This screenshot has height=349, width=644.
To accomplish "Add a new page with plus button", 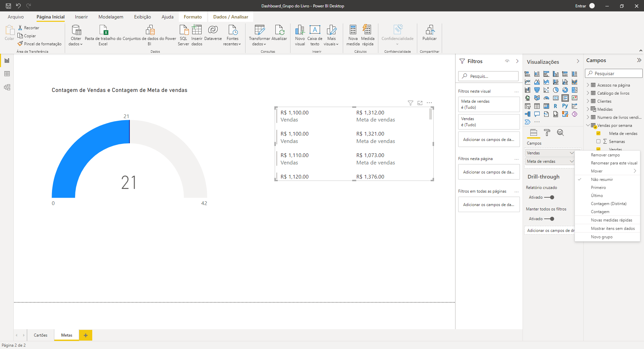I will pyautogui.click(x=86, y=335).
